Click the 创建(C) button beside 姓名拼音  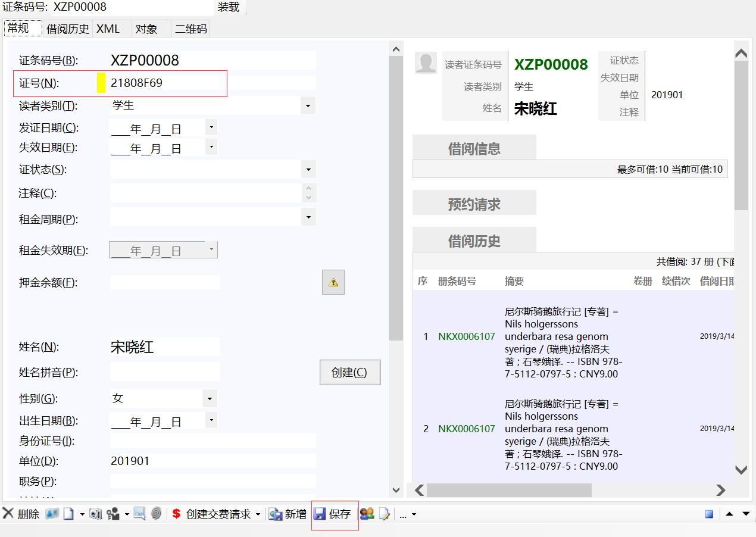(x=350, y=372)
